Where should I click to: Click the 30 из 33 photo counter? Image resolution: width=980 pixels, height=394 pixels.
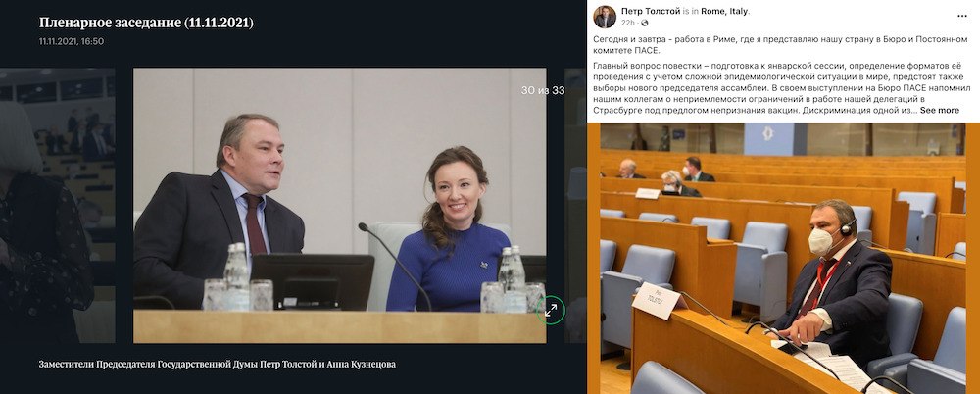pos(543,91)
